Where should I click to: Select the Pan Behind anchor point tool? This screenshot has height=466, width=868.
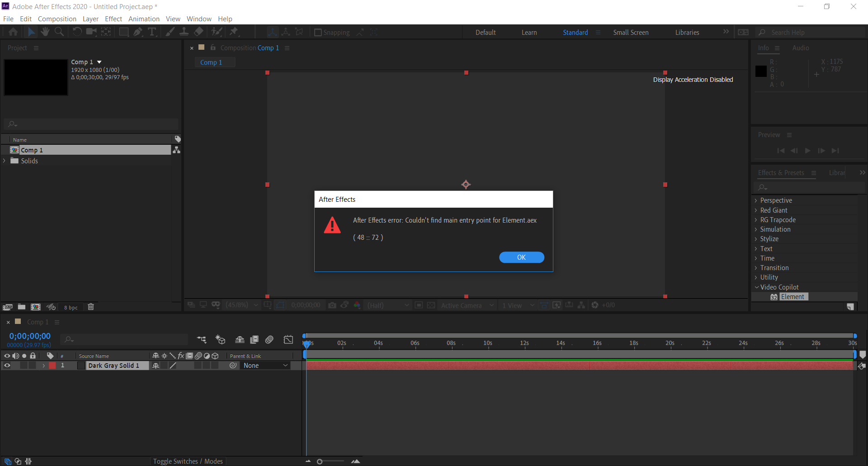point(106,32)
